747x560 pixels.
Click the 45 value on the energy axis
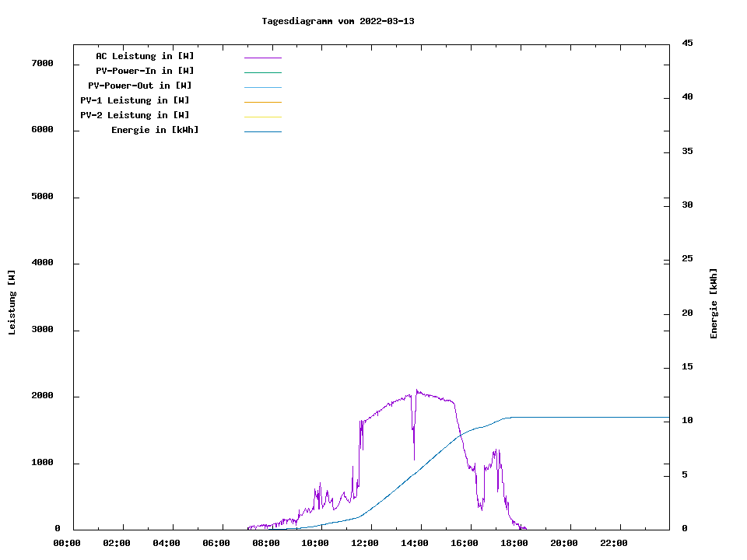pyautogui.click(x=687, y=43)
